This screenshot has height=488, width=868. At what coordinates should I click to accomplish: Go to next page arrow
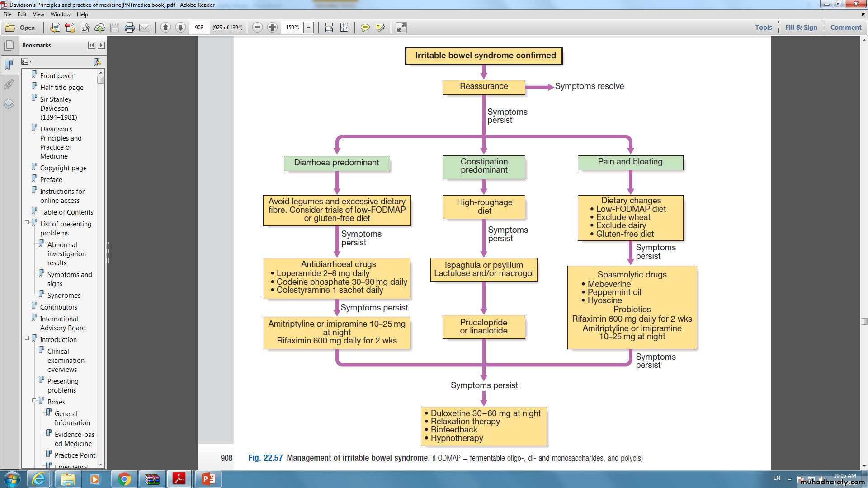tap(180, 28)
